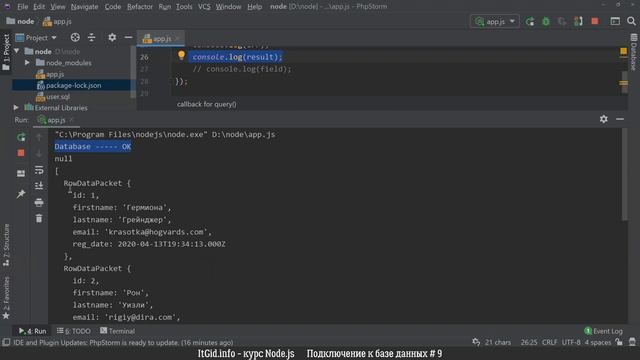Image resolution: width=640 pixels, height=360 pixels.
Task: Open the Project view dropdown
Action: pos(36,38)
